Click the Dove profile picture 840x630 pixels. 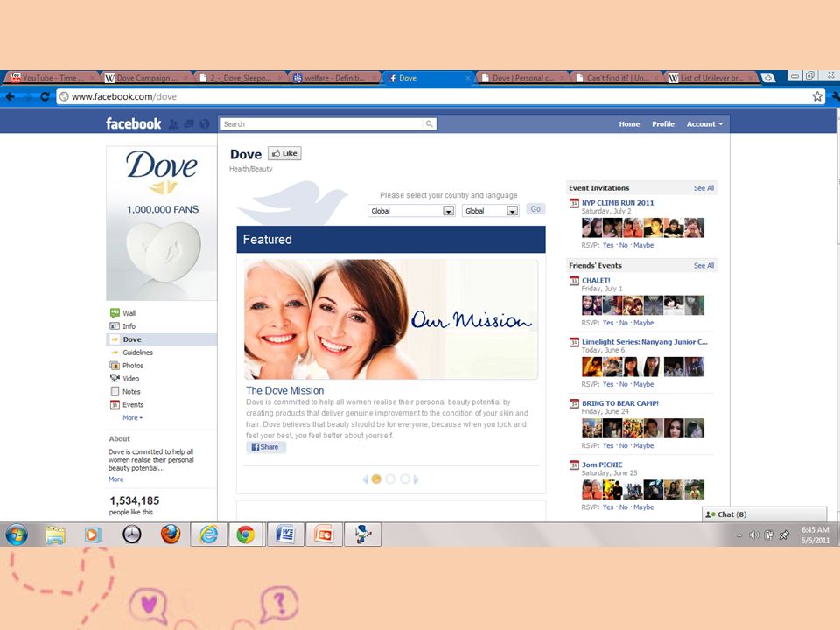162,223
